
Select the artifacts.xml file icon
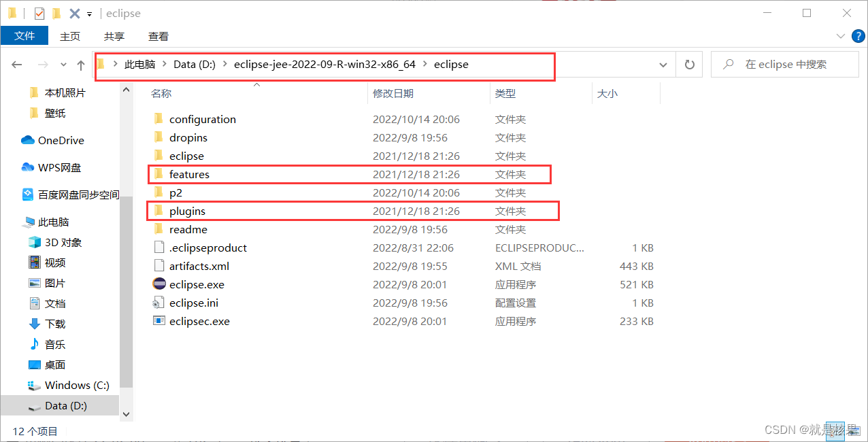click(x=158, y=266)
